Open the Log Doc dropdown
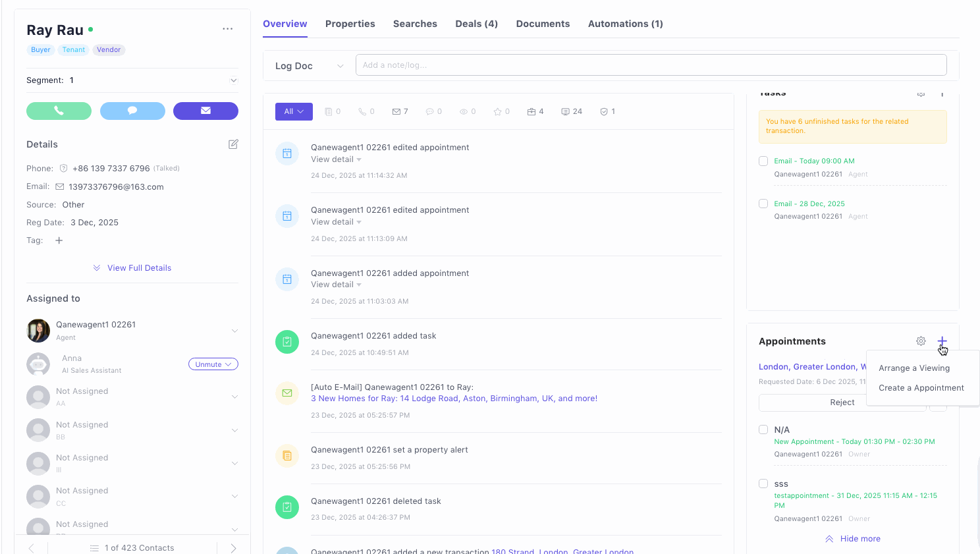 click(x=309, y=66)
